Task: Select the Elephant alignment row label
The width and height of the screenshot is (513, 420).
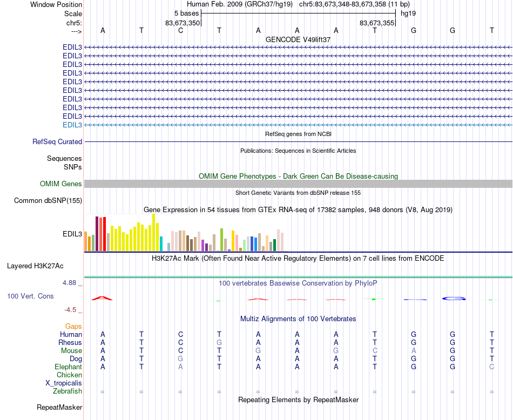Action: [69, 367]
